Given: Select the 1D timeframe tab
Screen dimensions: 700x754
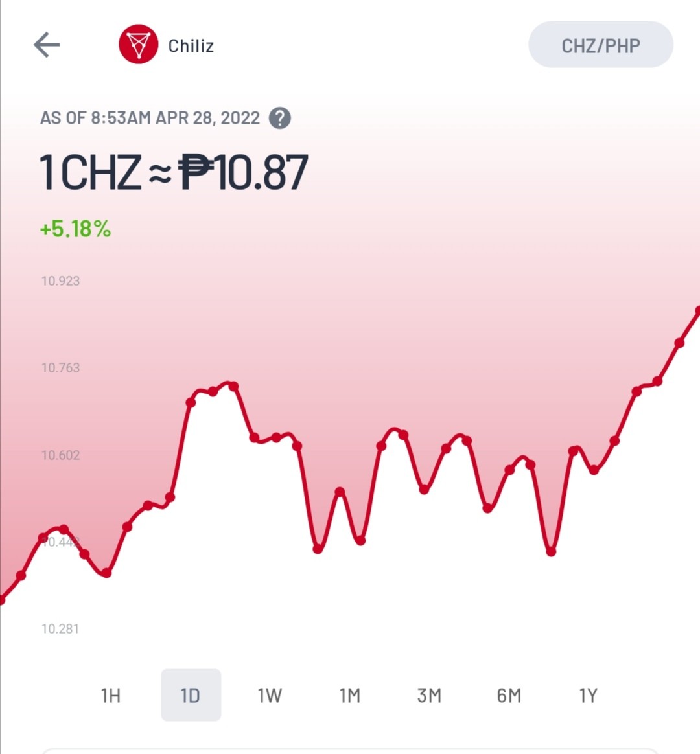Looking at the screenshot, I should click(191, 695).
